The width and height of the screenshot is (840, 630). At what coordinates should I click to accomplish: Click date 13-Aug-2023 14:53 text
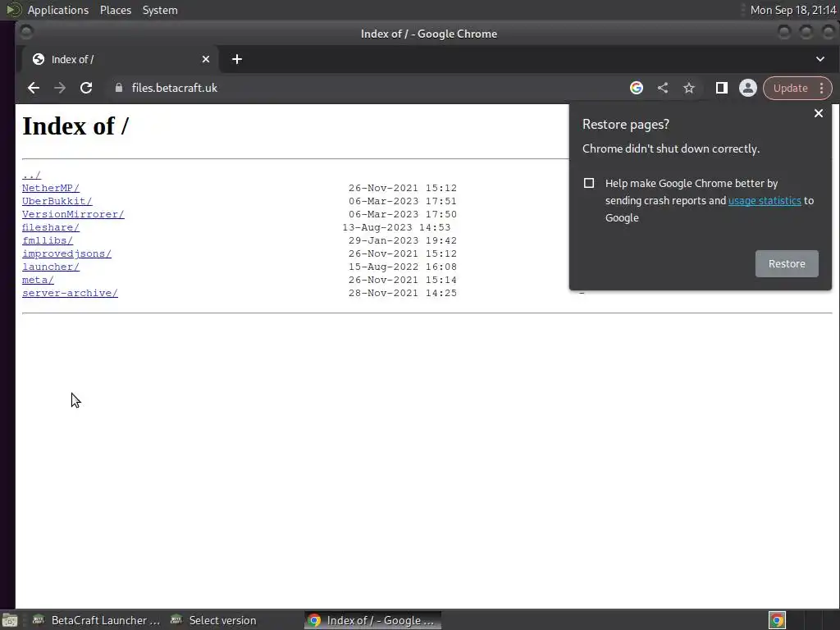396,228
